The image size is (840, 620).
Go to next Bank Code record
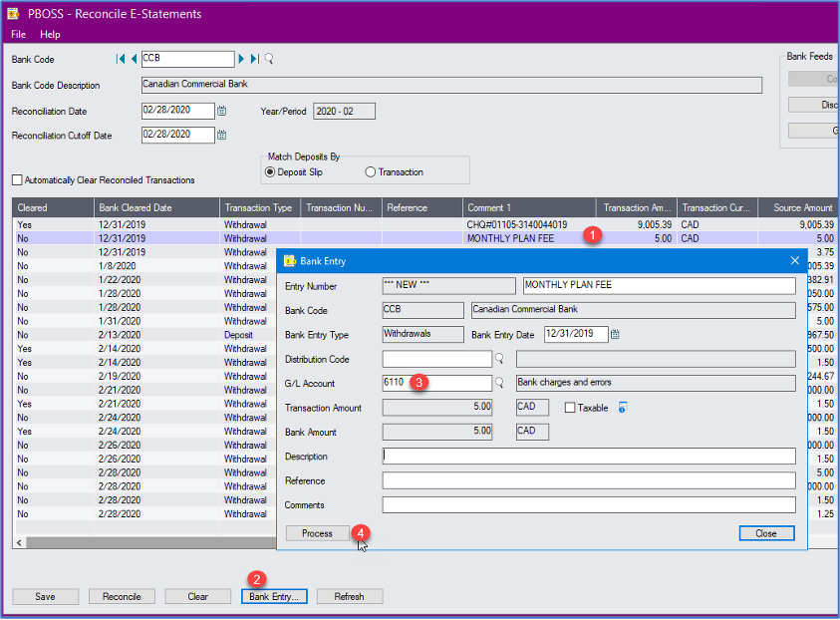(x=241, y=59)
